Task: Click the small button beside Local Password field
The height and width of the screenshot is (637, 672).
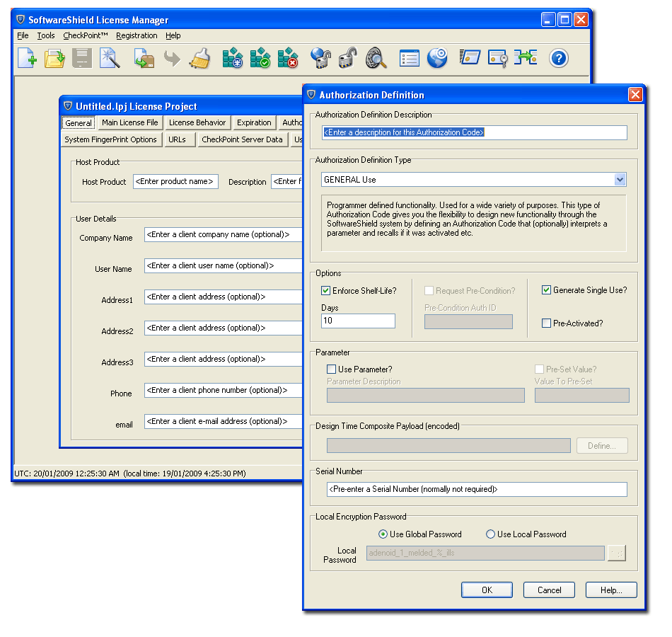Action: click(x=617, y=553)
